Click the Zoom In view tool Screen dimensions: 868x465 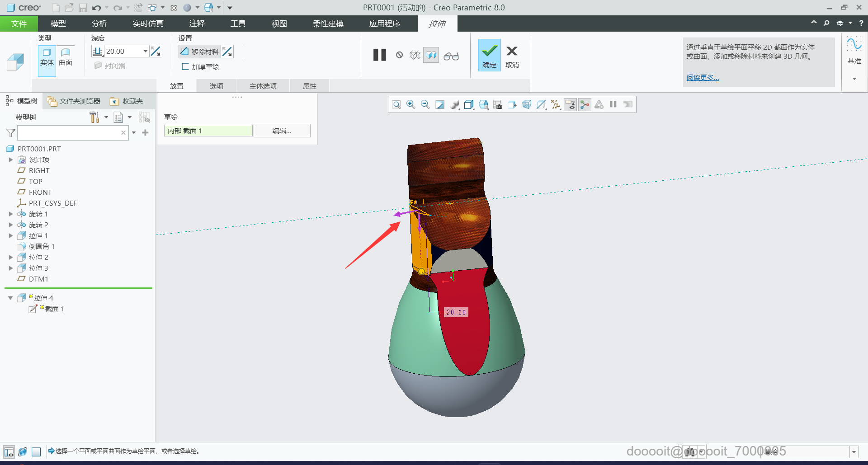click(x=410, y=105)
